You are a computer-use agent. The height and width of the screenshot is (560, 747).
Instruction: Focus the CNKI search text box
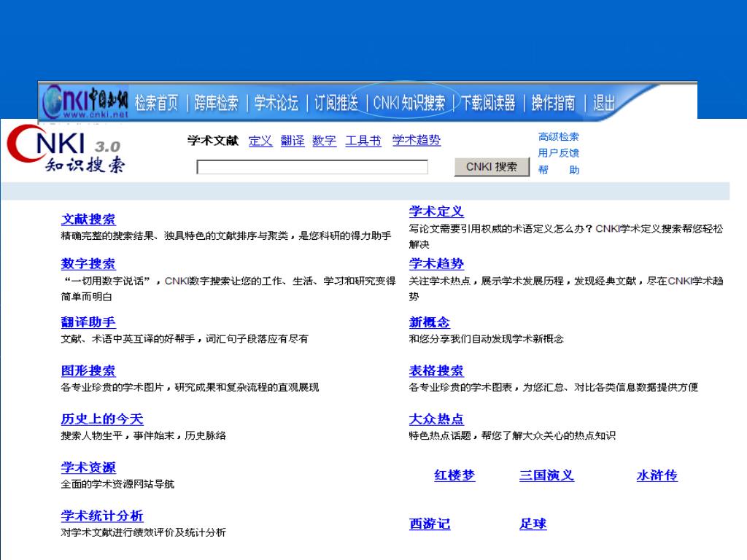tap(312, 167)
